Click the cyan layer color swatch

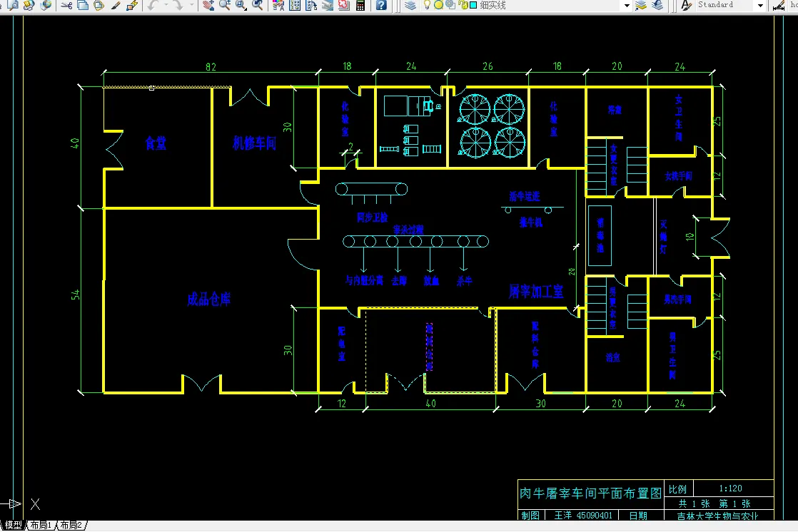[473, 5]
